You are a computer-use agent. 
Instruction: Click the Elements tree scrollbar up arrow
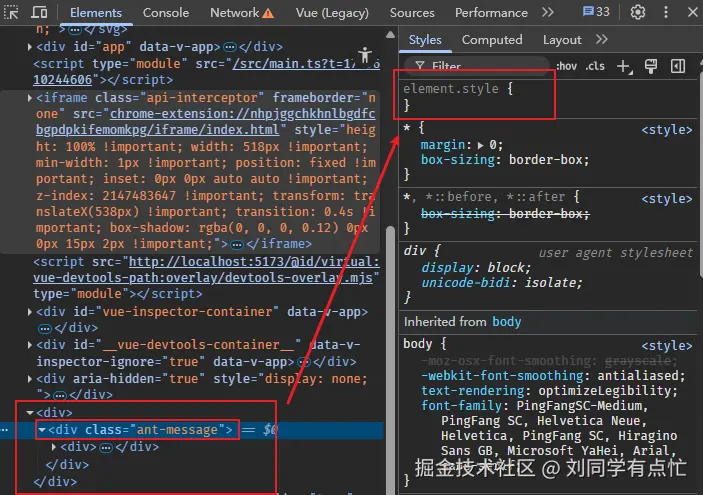(x=391, y=35)
